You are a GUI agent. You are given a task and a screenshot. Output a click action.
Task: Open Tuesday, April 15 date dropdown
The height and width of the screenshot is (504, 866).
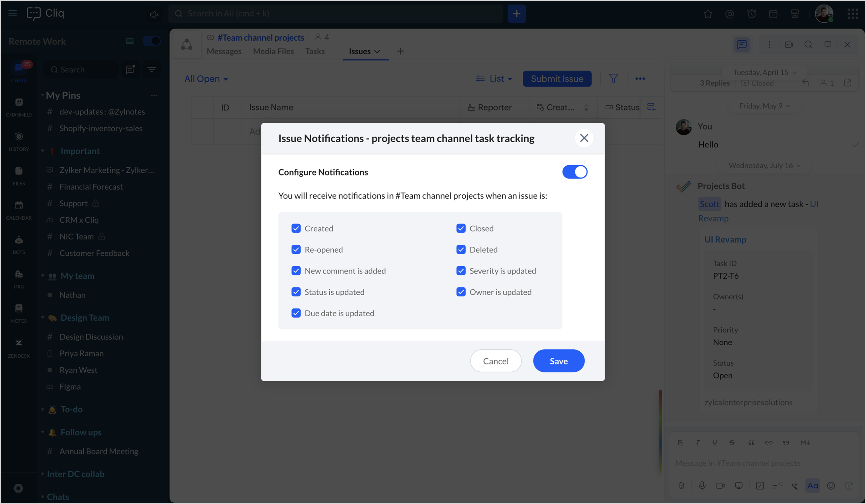[764, 72]
